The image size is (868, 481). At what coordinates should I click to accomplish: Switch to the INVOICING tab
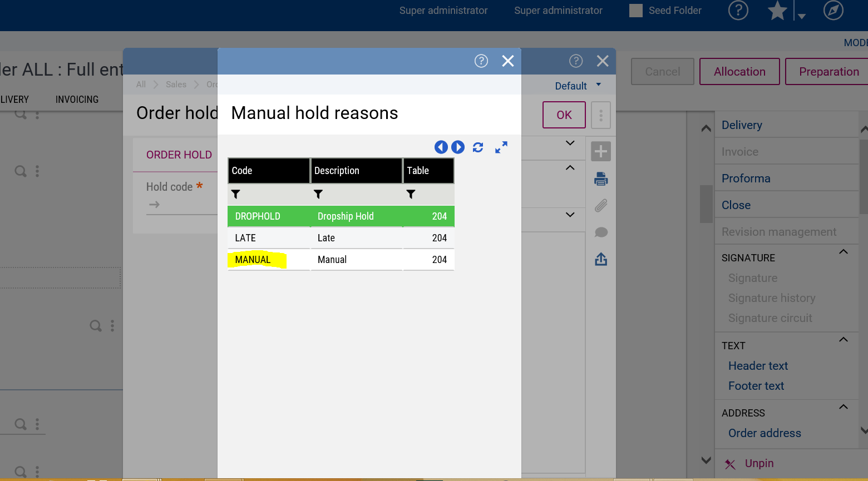pyautogui.click(x=77, y=100)
